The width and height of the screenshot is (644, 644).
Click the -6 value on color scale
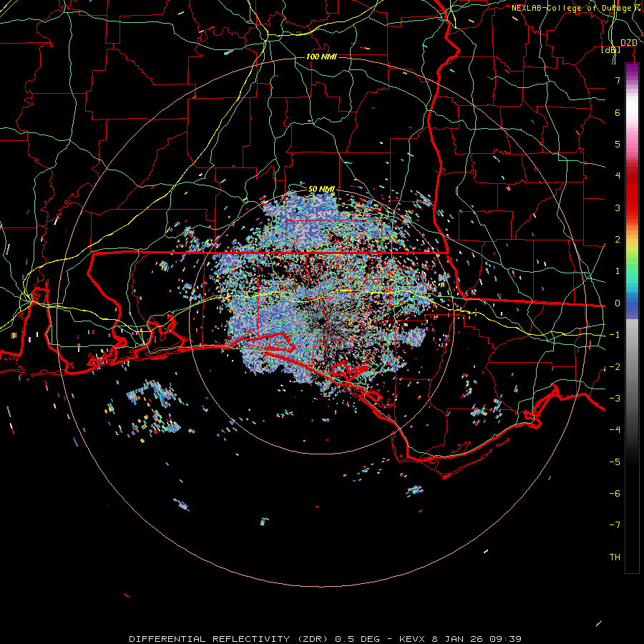[615, 494]
